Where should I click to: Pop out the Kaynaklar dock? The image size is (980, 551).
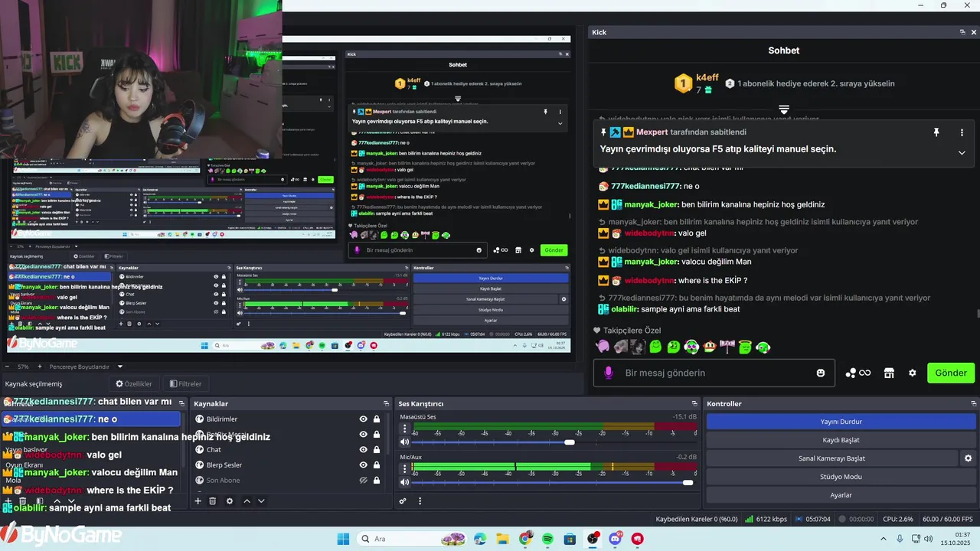(386, 403)
